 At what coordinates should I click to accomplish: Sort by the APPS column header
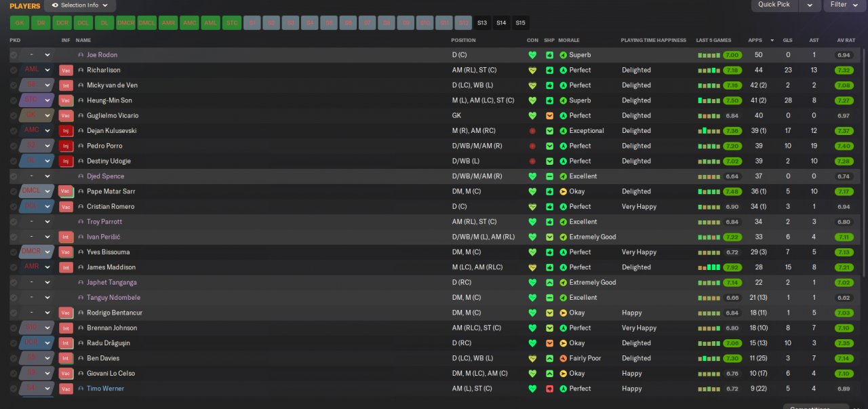755,41
